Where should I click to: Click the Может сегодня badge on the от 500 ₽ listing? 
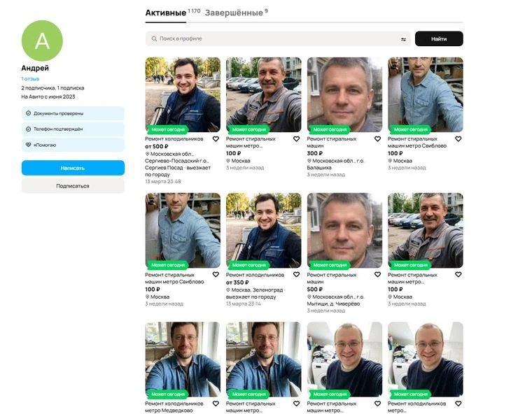click(168, 129)
